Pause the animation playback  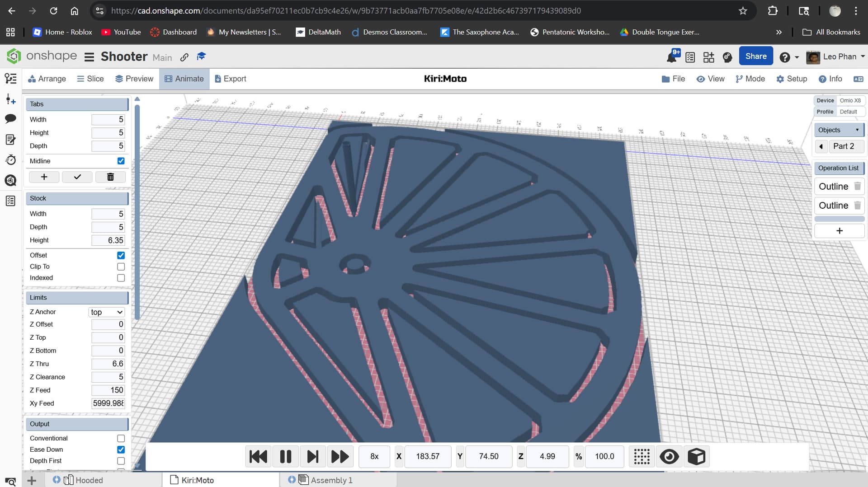coord(285,457)
